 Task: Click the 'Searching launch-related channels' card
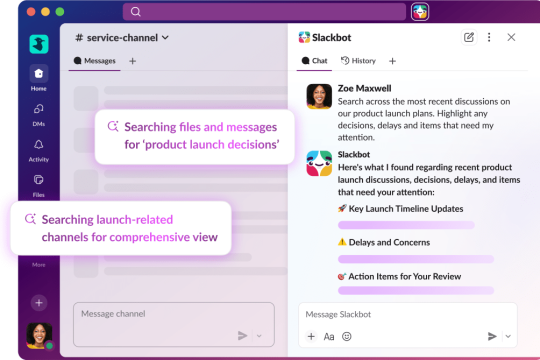pos(121,228)
